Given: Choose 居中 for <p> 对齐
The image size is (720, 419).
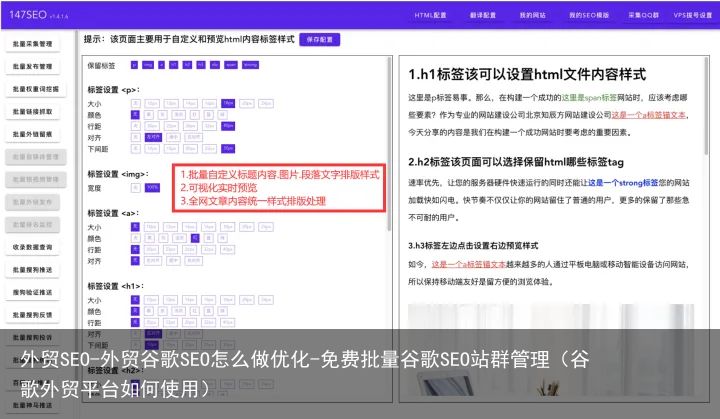Looking at the screenshot, I should point(173,137).
